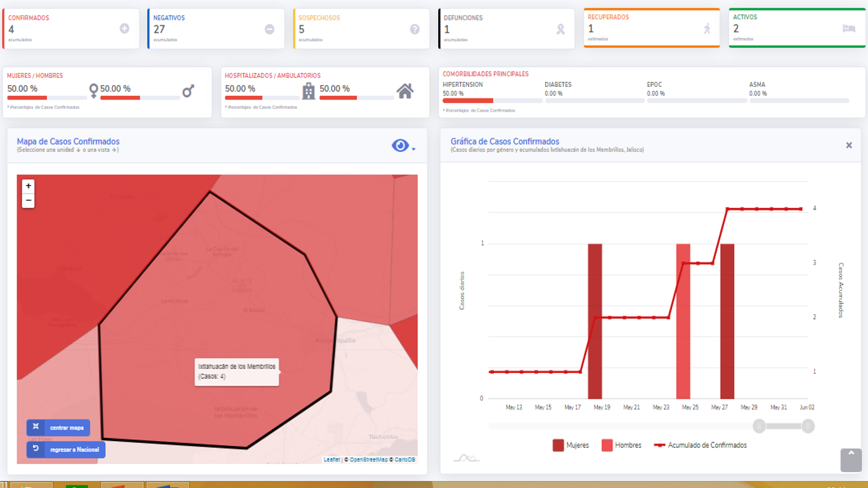Toggle Mujeres series in chart legend
Viewport: 868px width, 488px height.
[x=571, y=445]
